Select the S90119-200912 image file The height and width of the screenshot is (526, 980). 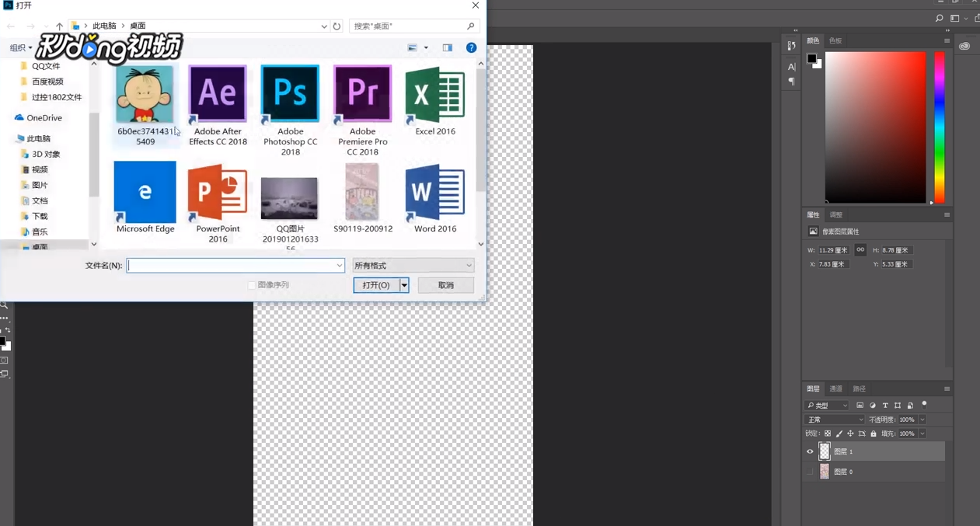[362, 197]
